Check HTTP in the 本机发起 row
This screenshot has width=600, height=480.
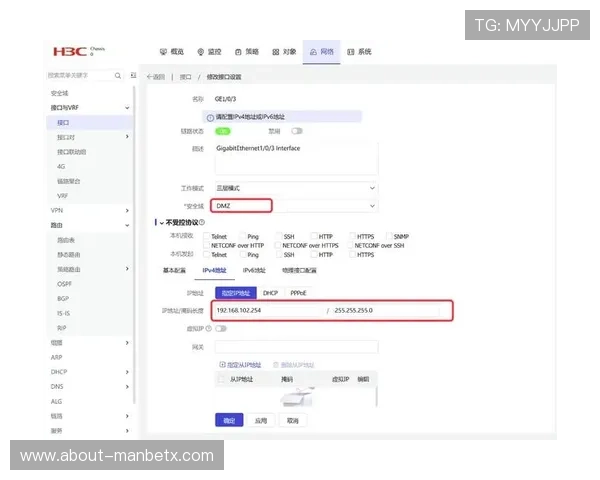coord(314,254)
